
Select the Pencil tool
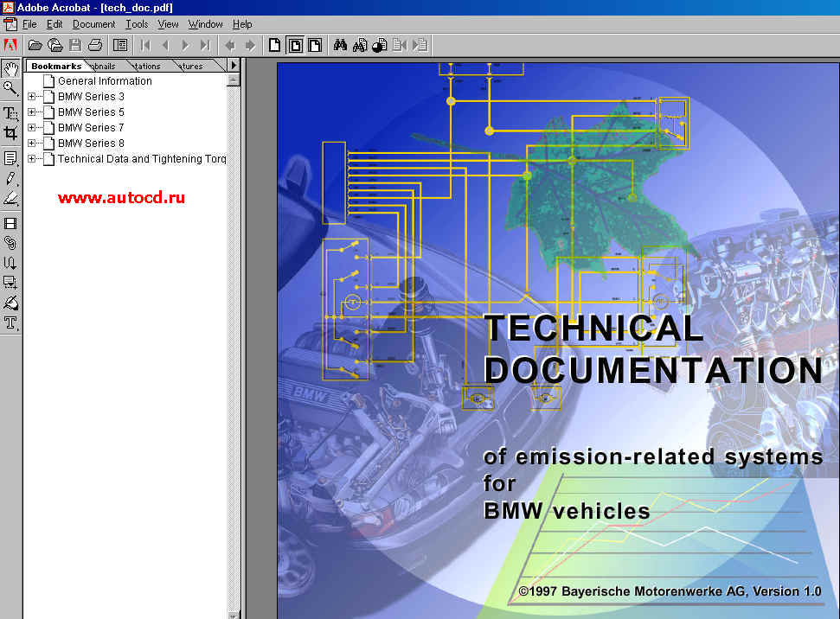tap(10, 178)
